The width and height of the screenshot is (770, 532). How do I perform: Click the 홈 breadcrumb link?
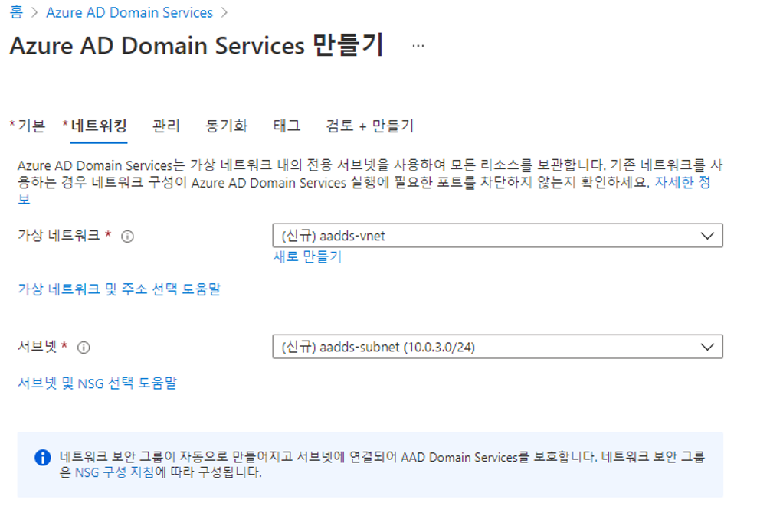pos(16,12)
